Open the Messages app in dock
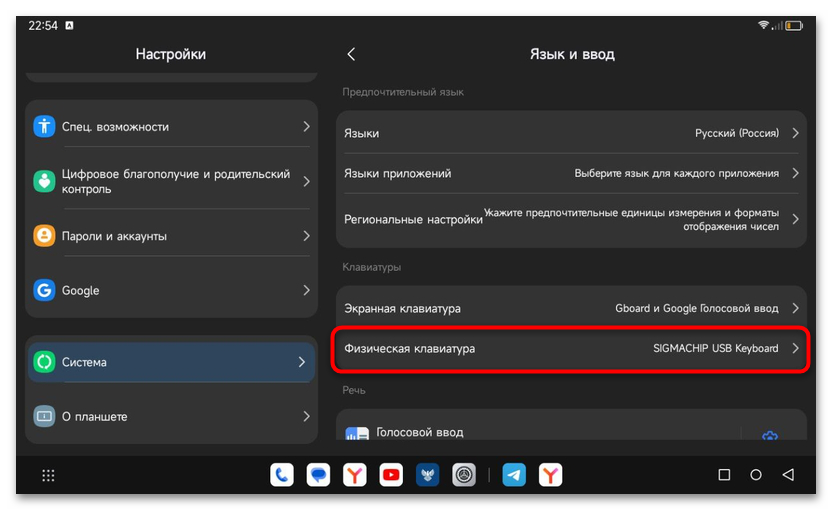Screen dimensions: 832x510 point(318,475)
